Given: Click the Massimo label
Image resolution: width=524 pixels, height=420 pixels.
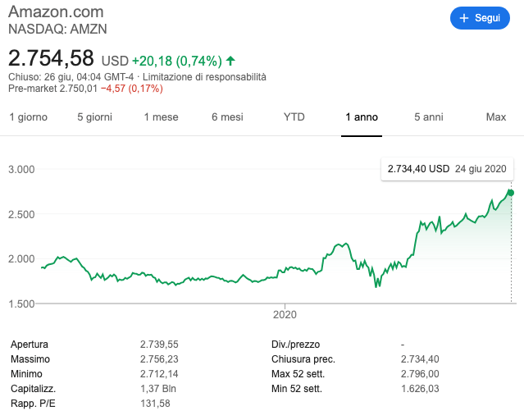Looking at the screenshot, I should point(30,359).
